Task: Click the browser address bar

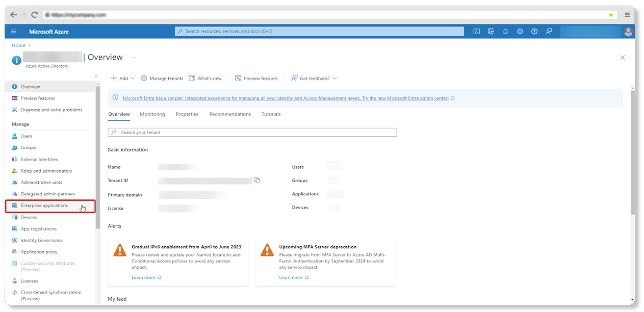Action: [329, 15]
